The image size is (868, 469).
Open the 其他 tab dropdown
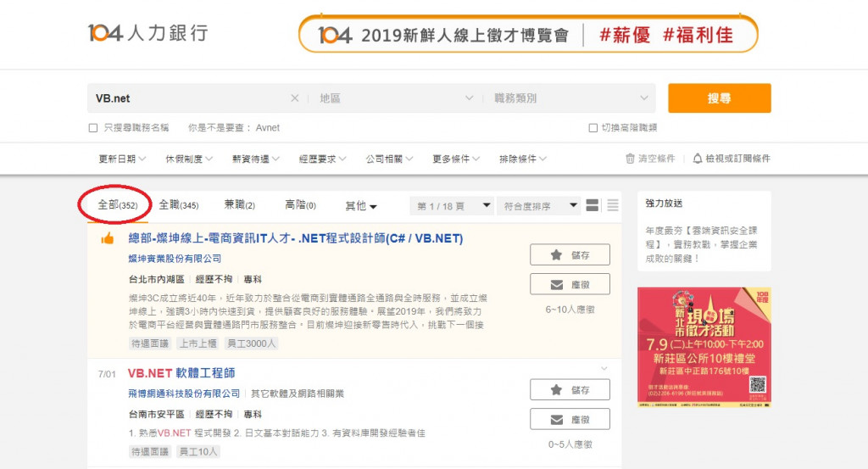(x=361, y=206)
